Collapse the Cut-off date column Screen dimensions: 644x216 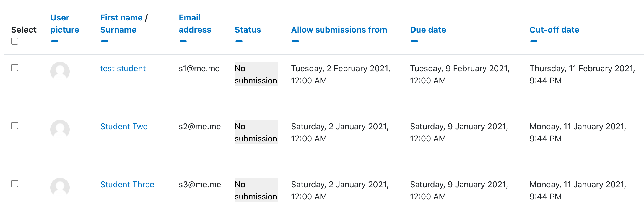point(534,41)
